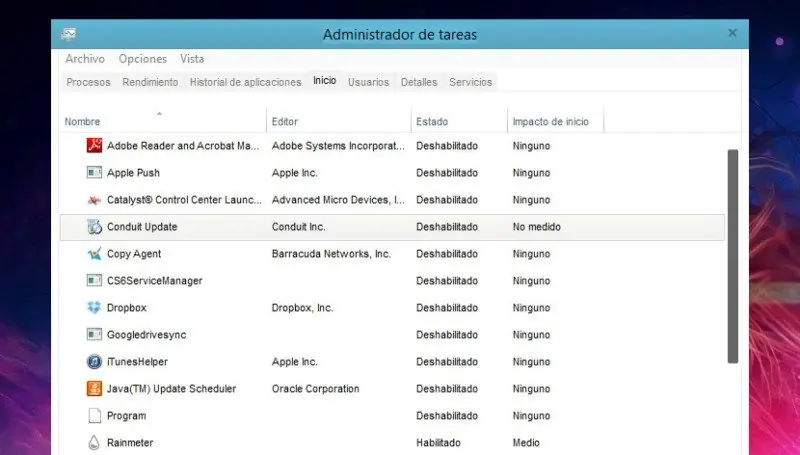Click Apple Inc. in iTunesHelper row

(294, 362)
